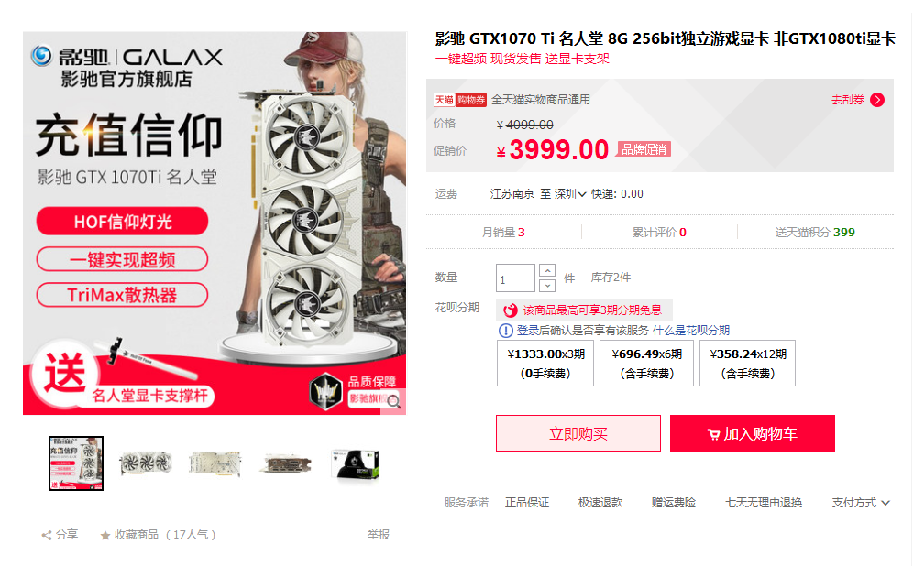The image size is (924, 566).
Task: Click the share icon labeled 分享
Action: tap(47, 535)
